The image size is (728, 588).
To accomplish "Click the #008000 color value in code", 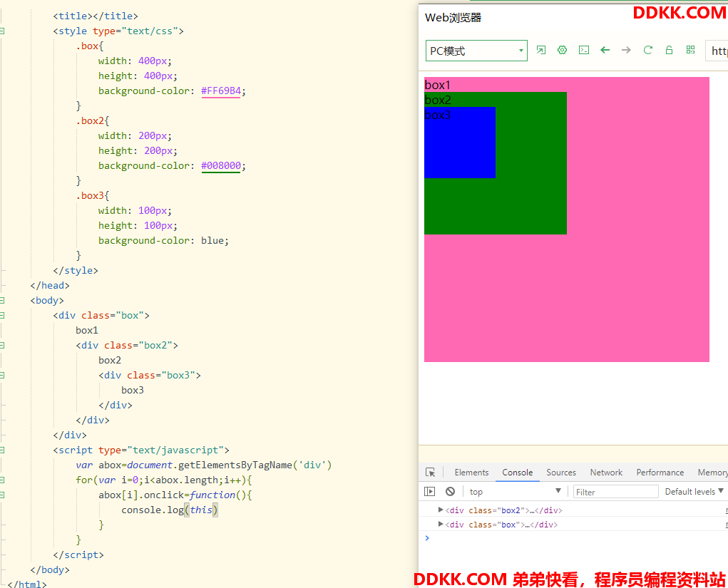I will (221, 165).
